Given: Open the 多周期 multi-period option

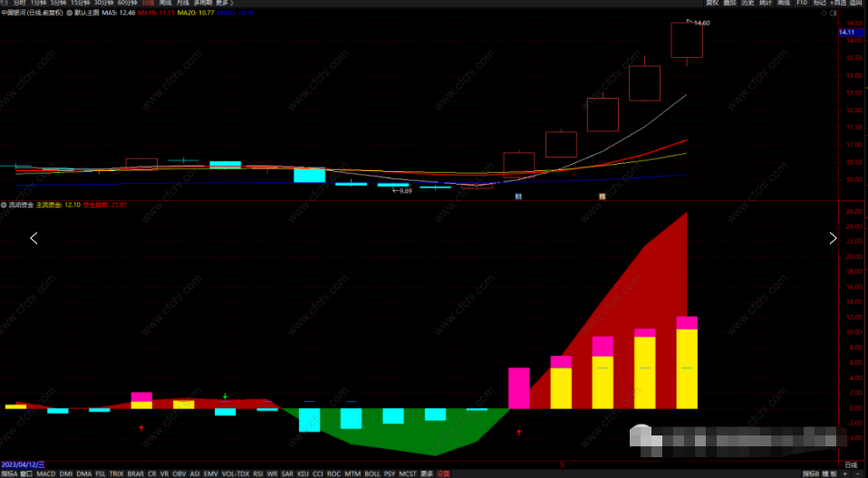Looking at the screenshot, I should coord(203,3).
